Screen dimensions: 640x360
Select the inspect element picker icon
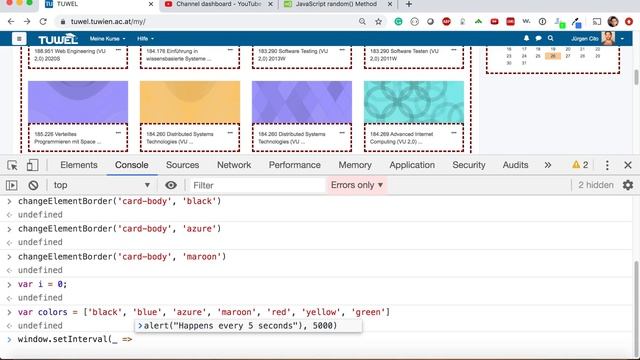click(x=12, y=165)
